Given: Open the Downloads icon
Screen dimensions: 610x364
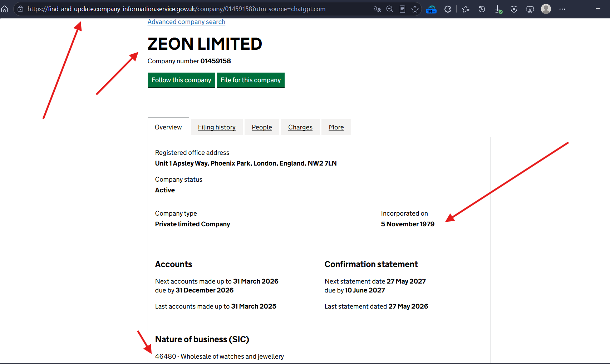Looking at the screenshot, I should (498, 9).
